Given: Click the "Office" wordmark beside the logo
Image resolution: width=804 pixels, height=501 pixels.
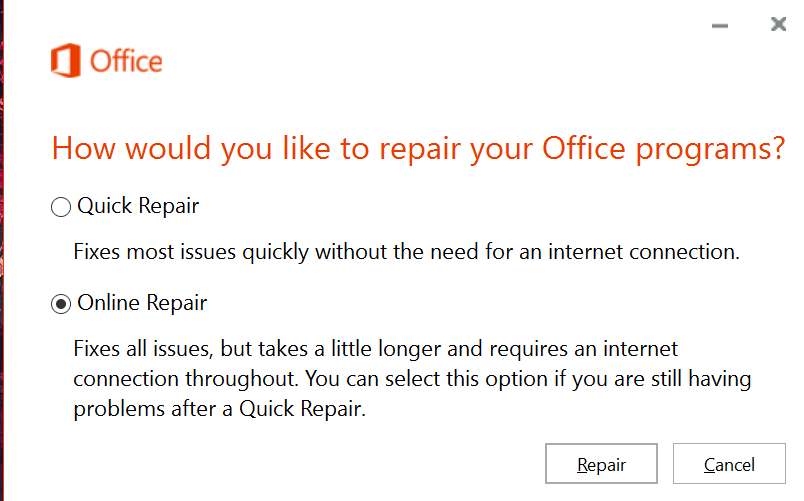Looking at the screenshot, I should coord(126,61).
